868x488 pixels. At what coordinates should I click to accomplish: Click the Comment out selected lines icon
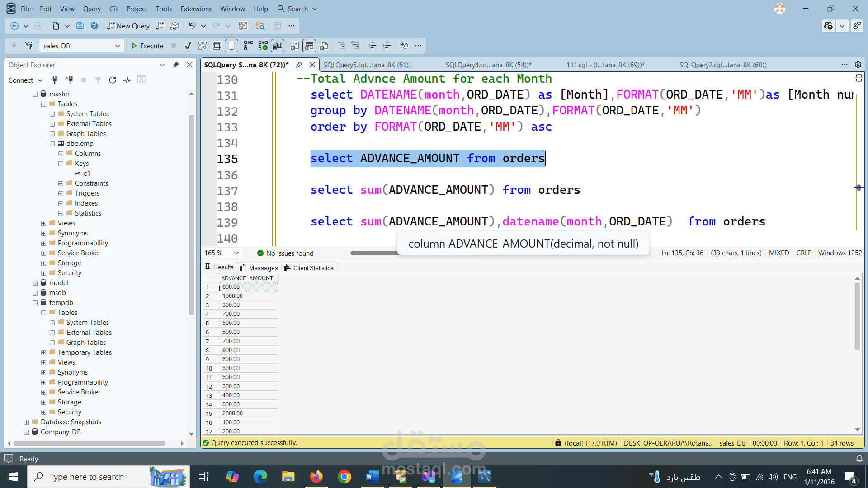pyautogui.click(x=341, y=46)
